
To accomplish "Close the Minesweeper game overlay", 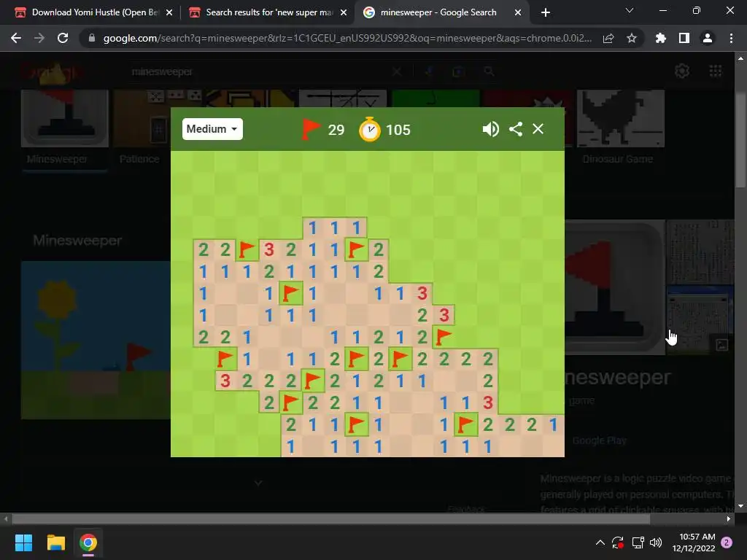I will pos(538,129).
